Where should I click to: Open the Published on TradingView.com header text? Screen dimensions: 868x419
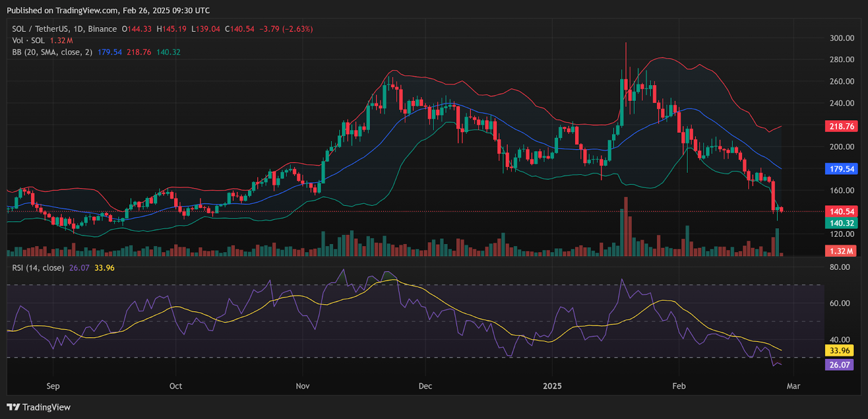pyautogui.click(x=108, y=10)
